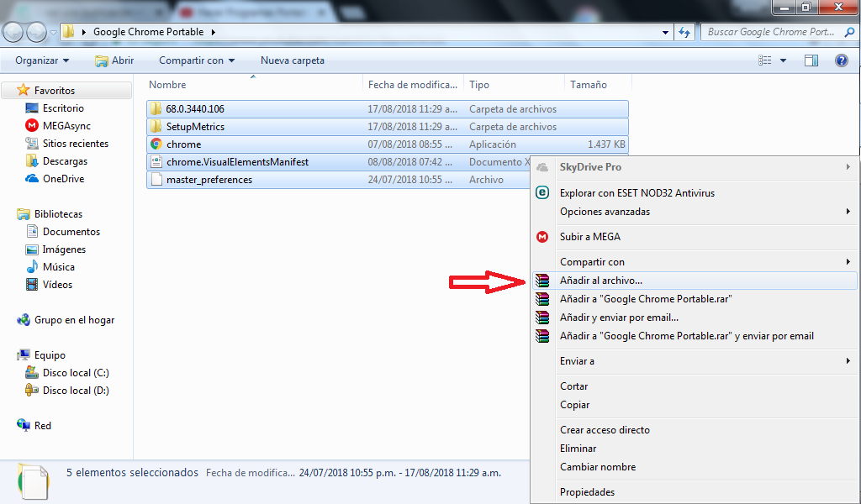Click the chrome application icon
This screenshot has height=504, width=861.
click(x=156, y=144)
